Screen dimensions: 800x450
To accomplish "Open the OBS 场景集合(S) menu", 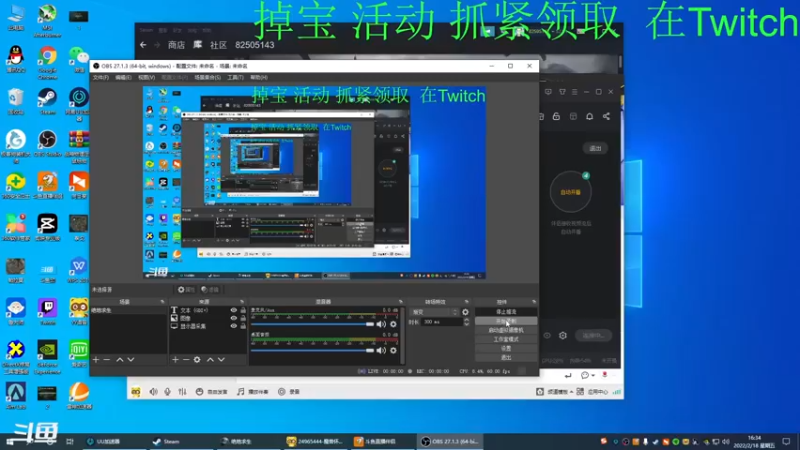I will [207, 78].
